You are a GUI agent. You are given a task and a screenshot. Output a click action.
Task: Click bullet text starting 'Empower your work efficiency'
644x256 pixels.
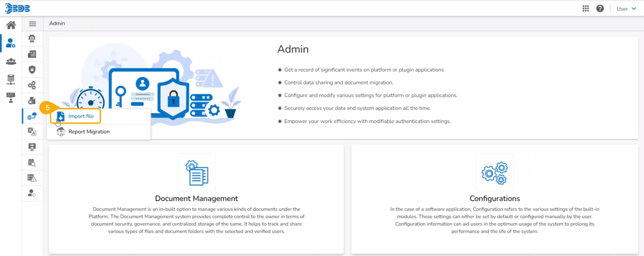click(367, 121)
